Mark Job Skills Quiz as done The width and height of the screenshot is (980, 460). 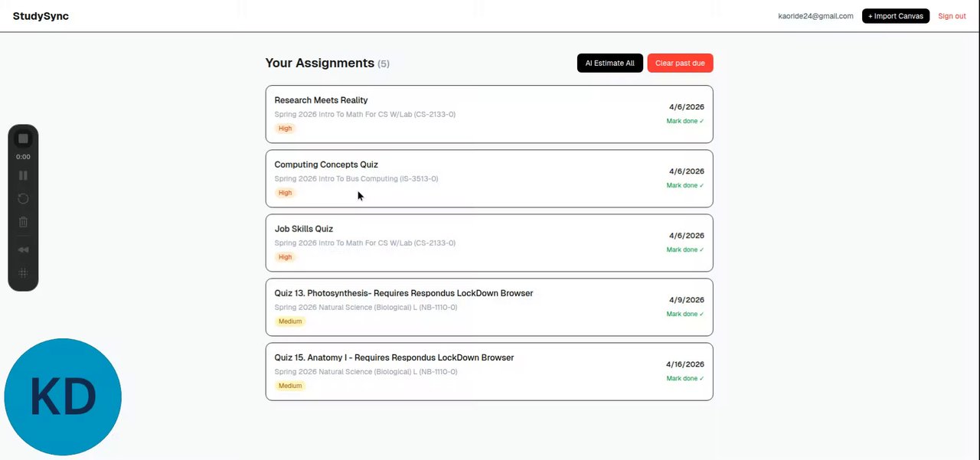684,250
